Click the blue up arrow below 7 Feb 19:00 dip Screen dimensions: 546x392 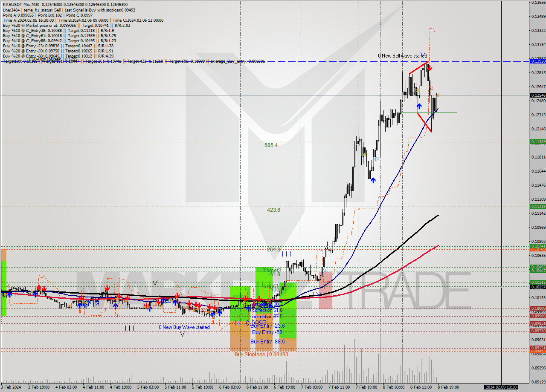[373, 180]
